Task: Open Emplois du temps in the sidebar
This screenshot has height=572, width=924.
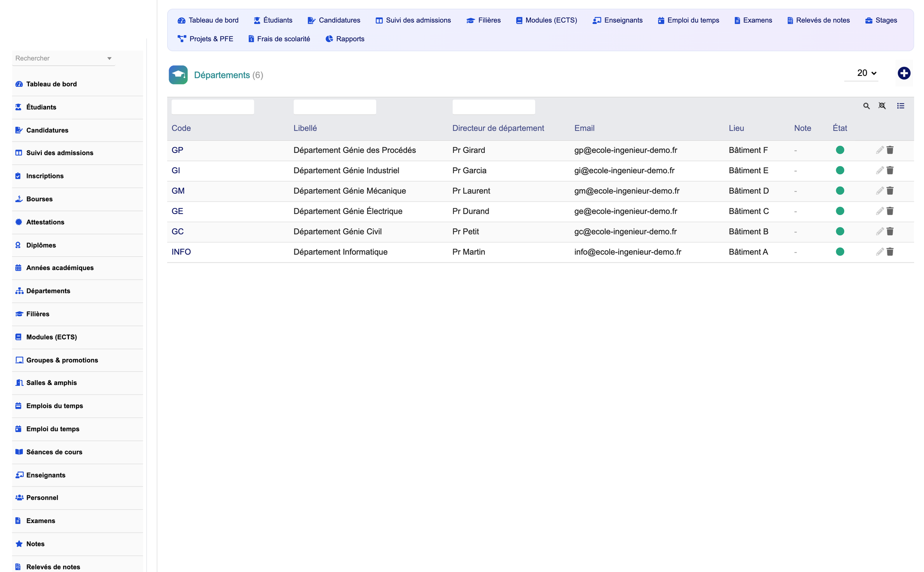Action: [77, 406]
